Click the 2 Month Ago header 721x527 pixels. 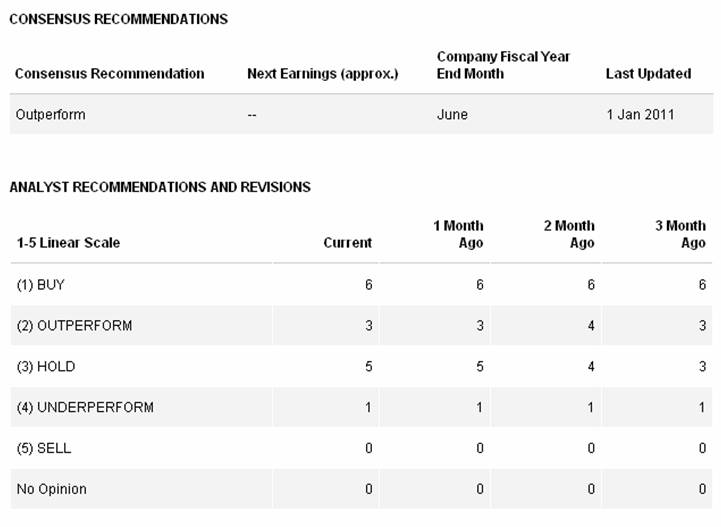pyautogui.click(x=569, y=234)
